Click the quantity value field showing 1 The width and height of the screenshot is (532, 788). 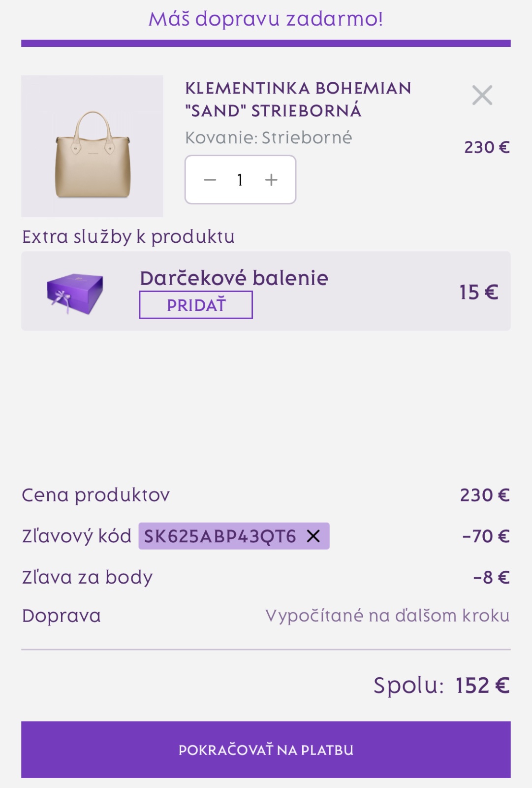click(240, 180)
